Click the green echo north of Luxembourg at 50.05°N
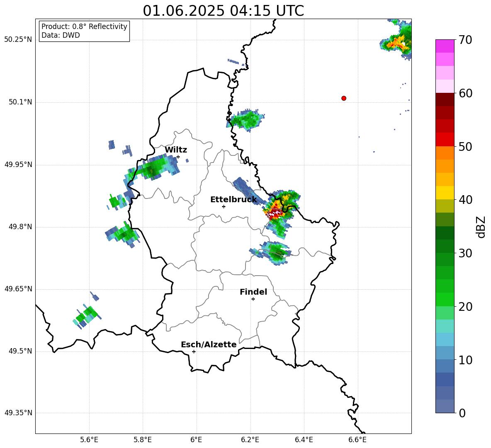 click(x=246, y=120)
